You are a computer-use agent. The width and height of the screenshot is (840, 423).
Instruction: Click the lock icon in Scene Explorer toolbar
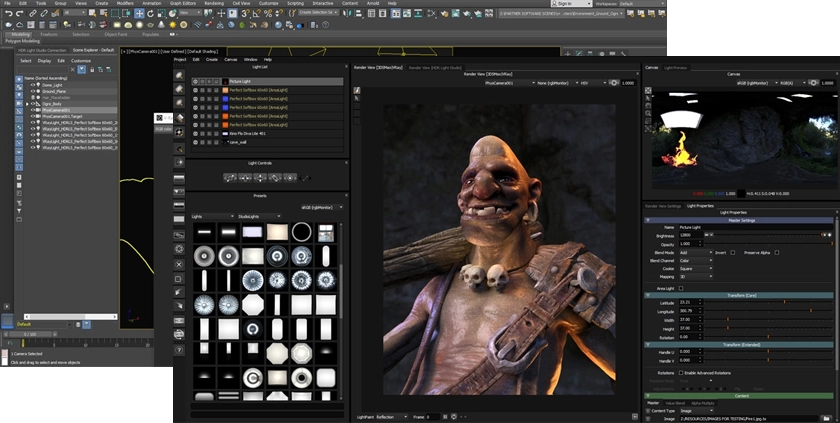[92, 70]
